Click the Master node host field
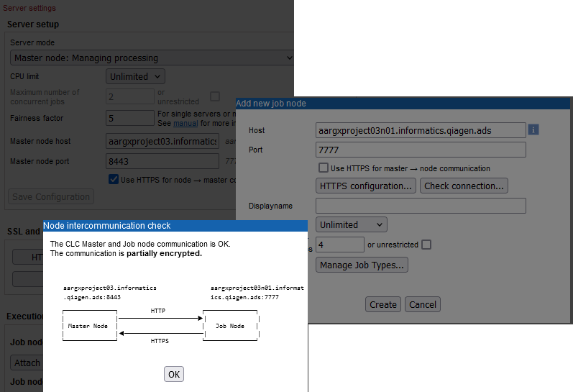This screenshot has width=573, height=392. [x=162, y=141]
